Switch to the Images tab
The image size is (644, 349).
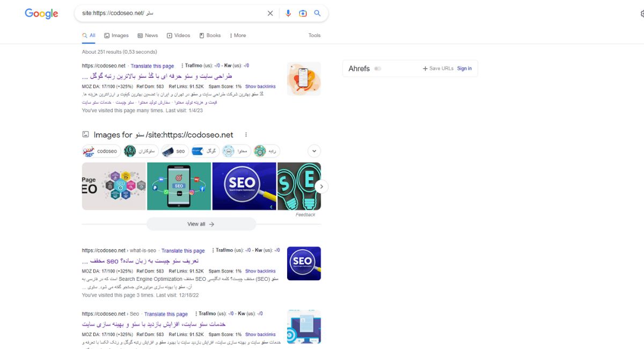tap(116, 35)
